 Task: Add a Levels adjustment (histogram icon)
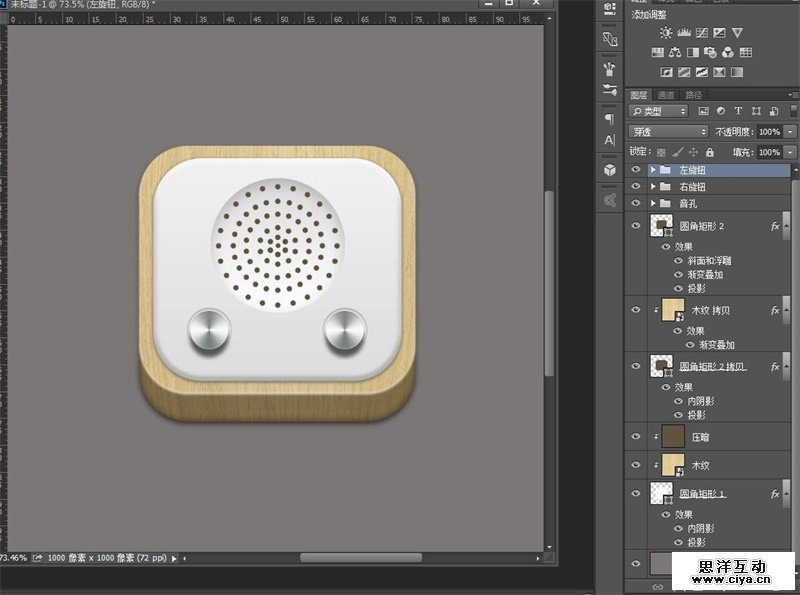point(685,33)
